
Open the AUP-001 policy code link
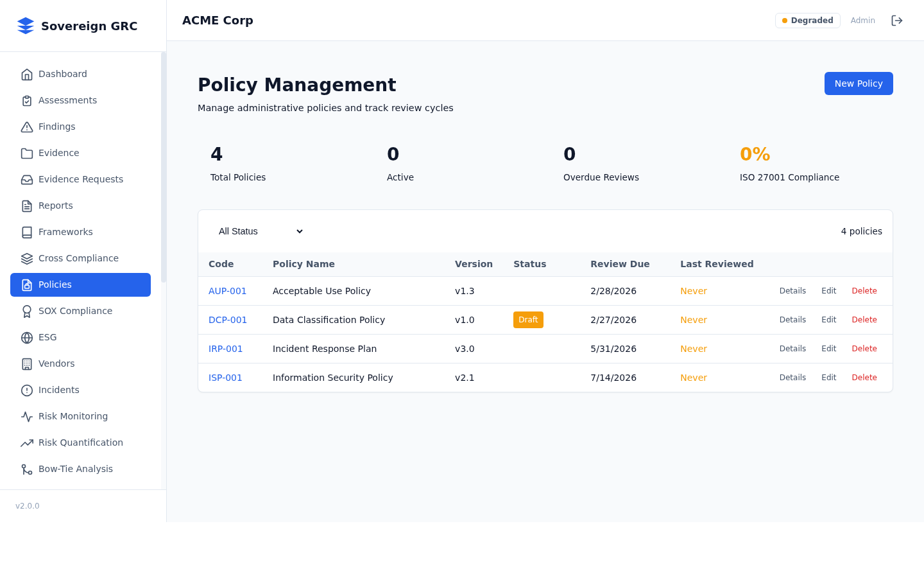227,291
